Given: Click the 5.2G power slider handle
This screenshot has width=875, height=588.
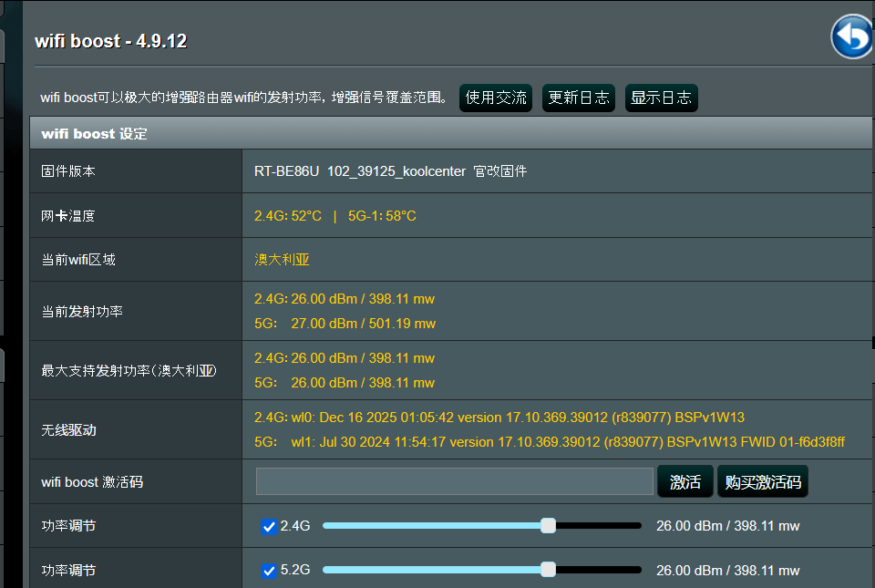Looking at the screenshot, I should [x=548, y=570].
